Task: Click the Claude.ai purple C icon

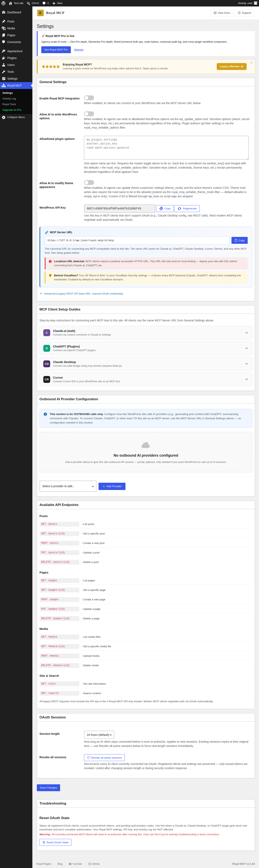Action: 47,333
